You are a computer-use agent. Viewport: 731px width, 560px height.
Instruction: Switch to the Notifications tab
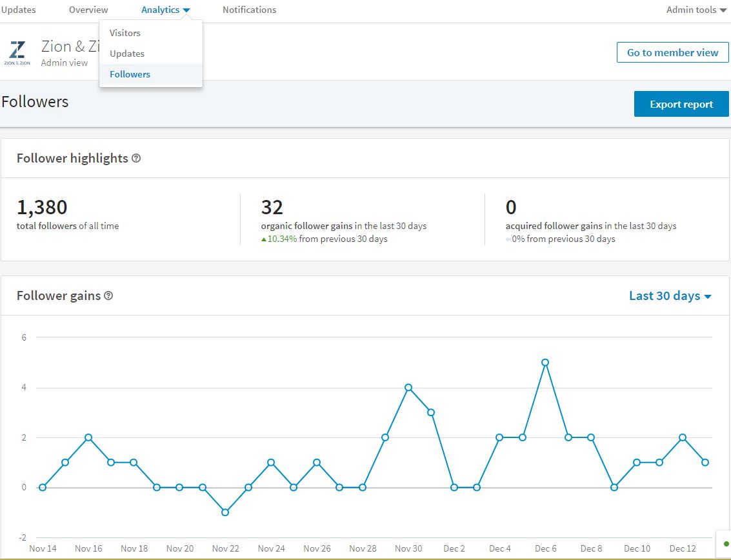pos(249,10)
